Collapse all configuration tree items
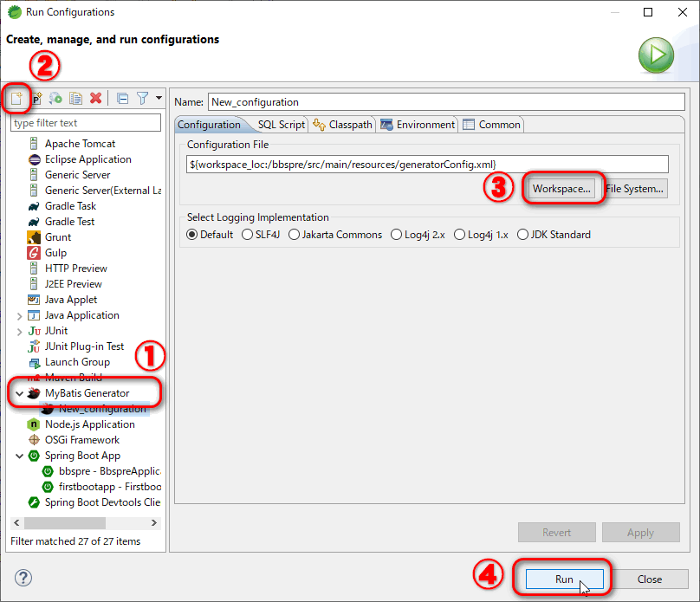The image size is (700, 602). point(122,99)
